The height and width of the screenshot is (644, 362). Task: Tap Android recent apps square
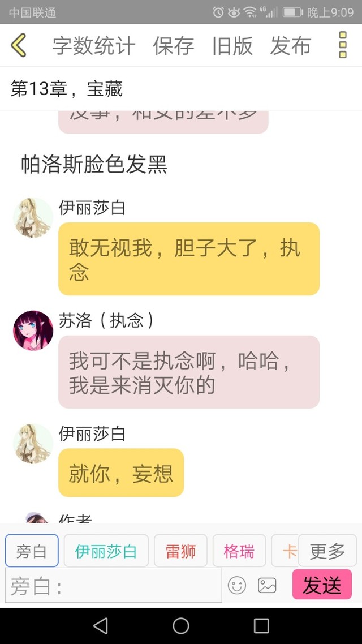(x=261, y=626)
